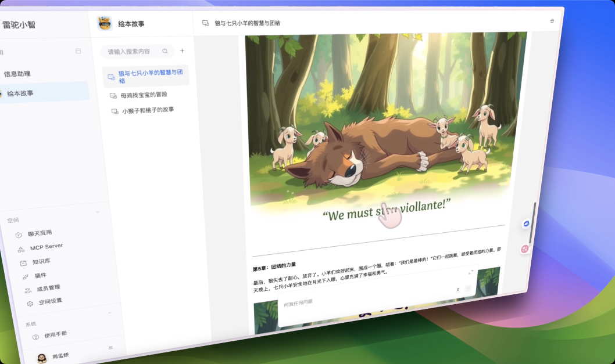The image size is (615, 364).
Task: Open conversation 狼与七只小羊的智慧与团结
Action: [145, 77]
